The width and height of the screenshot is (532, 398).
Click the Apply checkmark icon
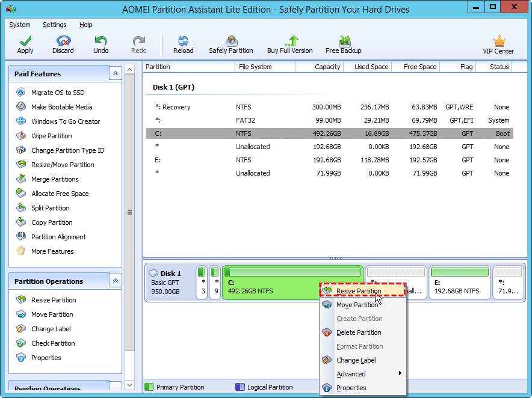25,41
